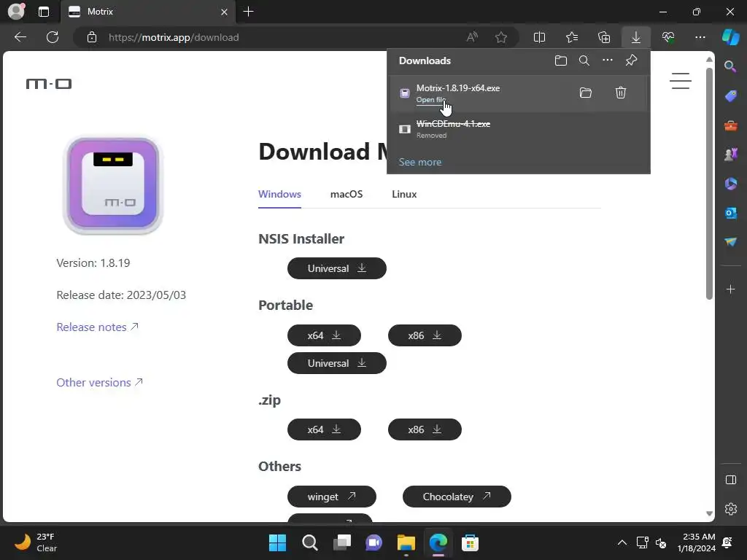
Task: Select the removed WinCDEmu-4.1.exe entry
Action: (x=519, y=129)
